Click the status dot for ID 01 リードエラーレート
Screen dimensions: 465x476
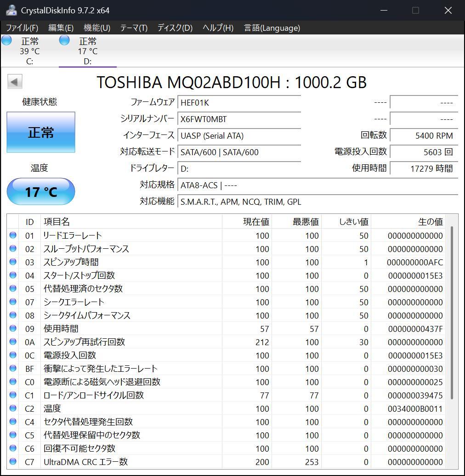point(13,235)
